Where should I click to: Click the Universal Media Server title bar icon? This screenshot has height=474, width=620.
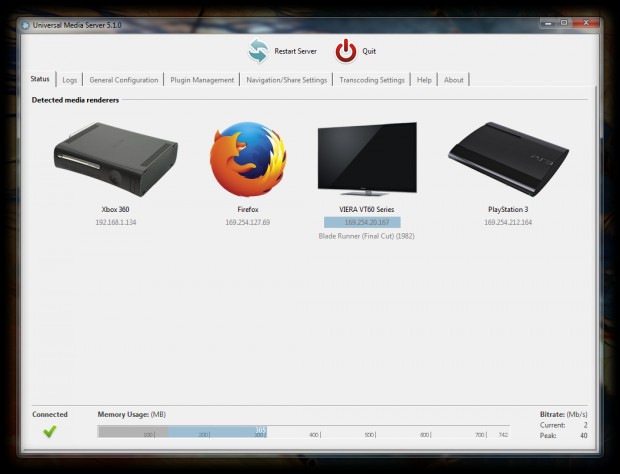click(26, 25)
